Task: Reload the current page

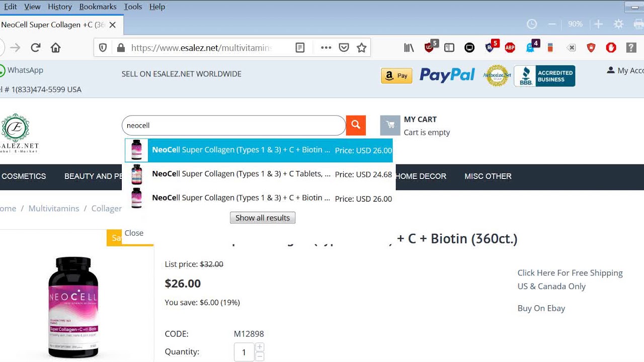Action: pyautogui.click(x=35, y=48)
